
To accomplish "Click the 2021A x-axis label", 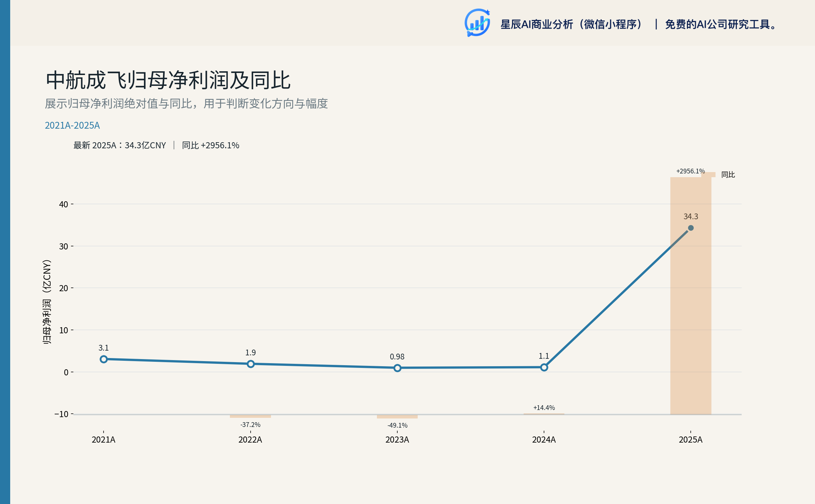I will point(104,440).
